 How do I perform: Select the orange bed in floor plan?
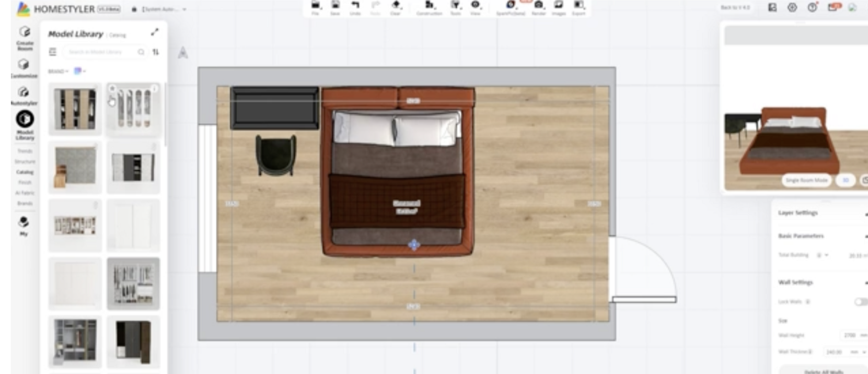coord(398,172)
